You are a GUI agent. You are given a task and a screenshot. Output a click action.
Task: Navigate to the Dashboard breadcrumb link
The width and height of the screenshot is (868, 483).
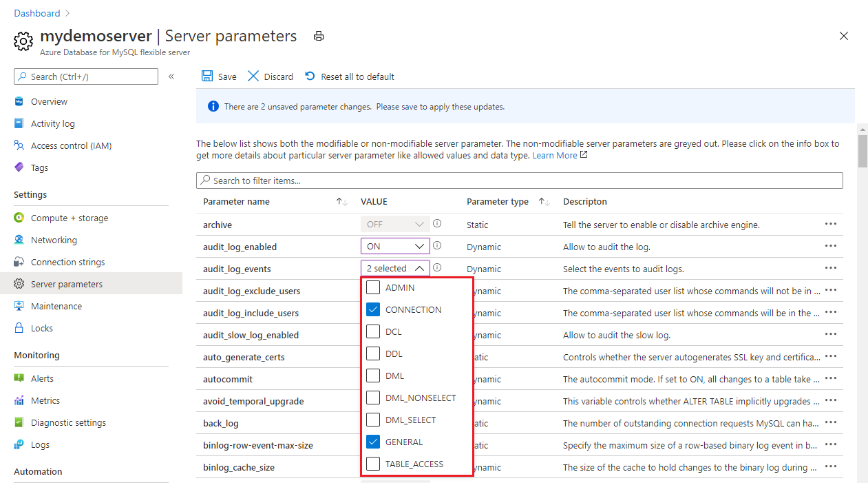37,13
